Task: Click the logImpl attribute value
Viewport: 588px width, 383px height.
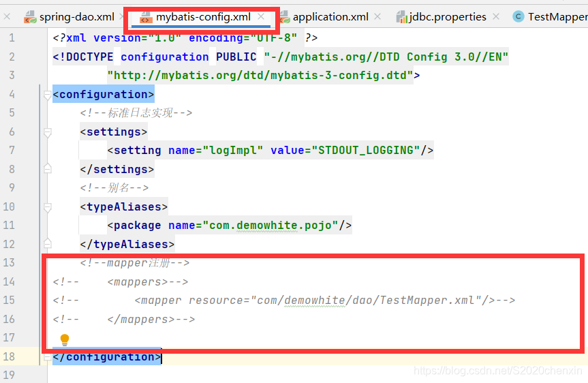Action: [x=232, y=151]
